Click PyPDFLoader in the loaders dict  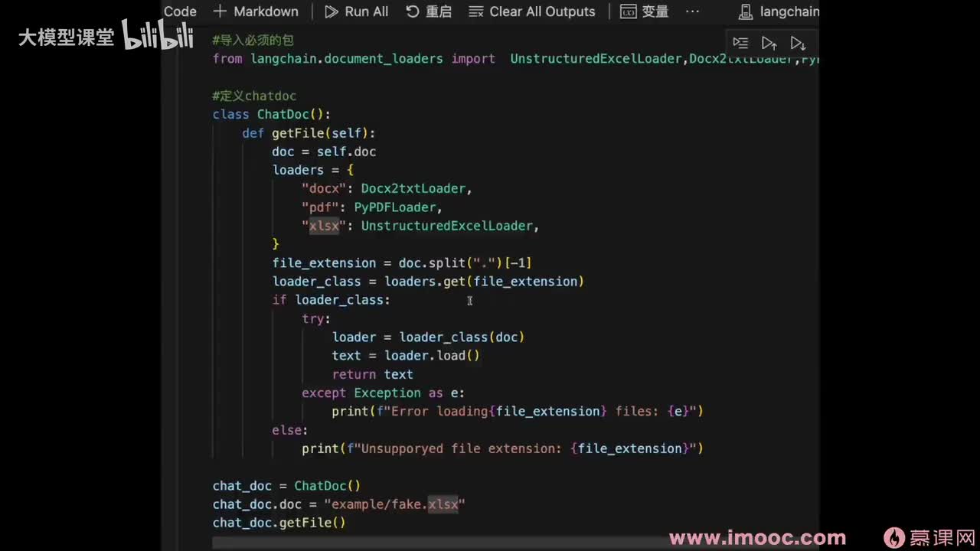pyautogui.click(x=395, y=207)
